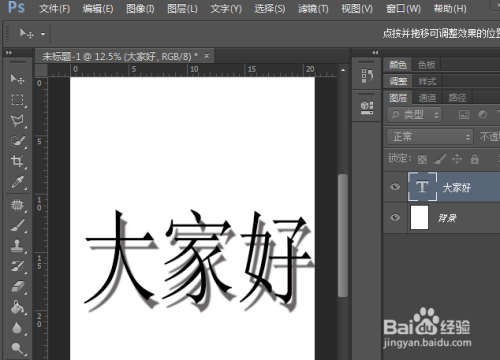Click the adjustment layer filter icon
The height and width of the screenshot is (360, 500).
point(482,115)
